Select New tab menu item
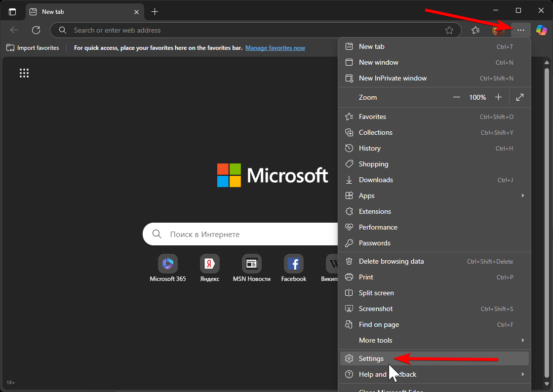The width and height of the screenshot is (553, 392). (x=434, y=46)
